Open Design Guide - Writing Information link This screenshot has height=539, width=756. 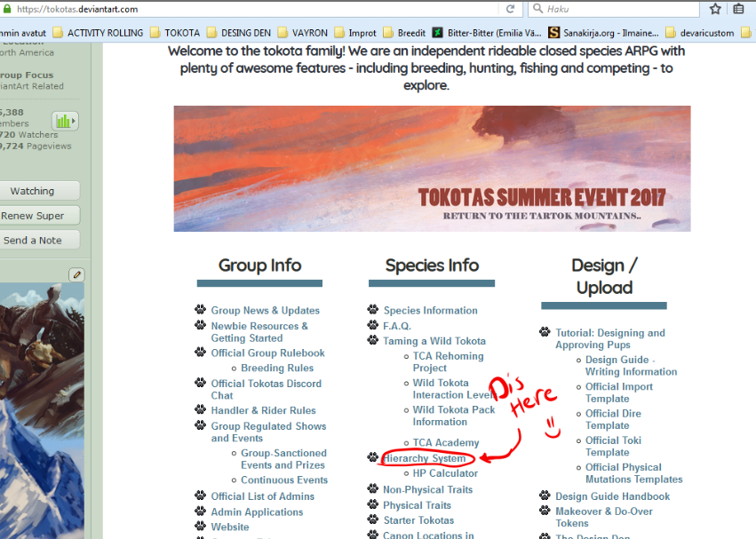(x=631, y=366)
